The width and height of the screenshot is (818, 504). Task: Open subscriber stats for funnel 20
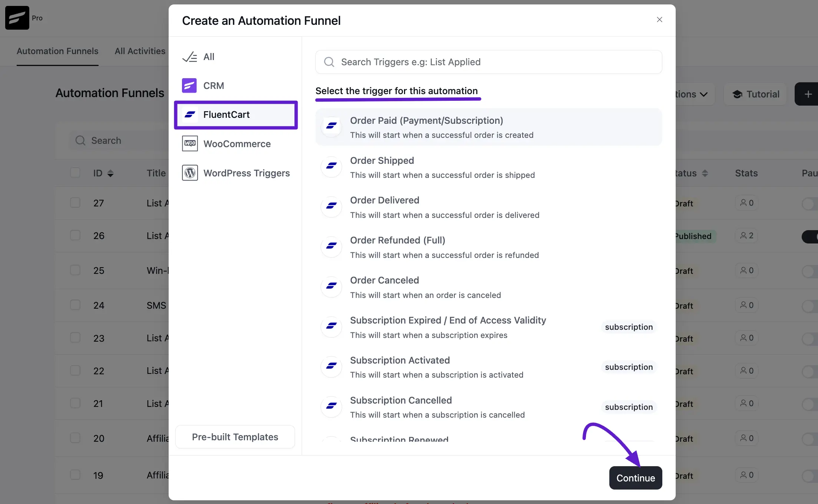tap(746, 438)
